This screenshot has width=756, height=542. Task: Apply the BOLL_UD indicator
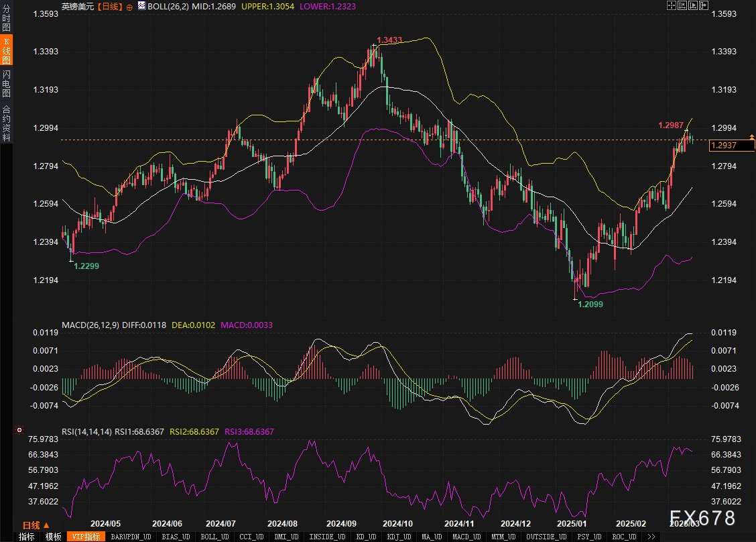(214, 537)
